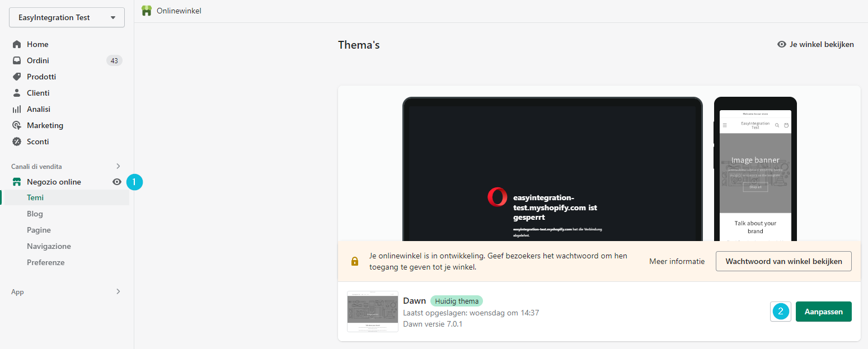868x349 pixels.
Task: Click the Huidig thema badge
Action: click(457, 301)
